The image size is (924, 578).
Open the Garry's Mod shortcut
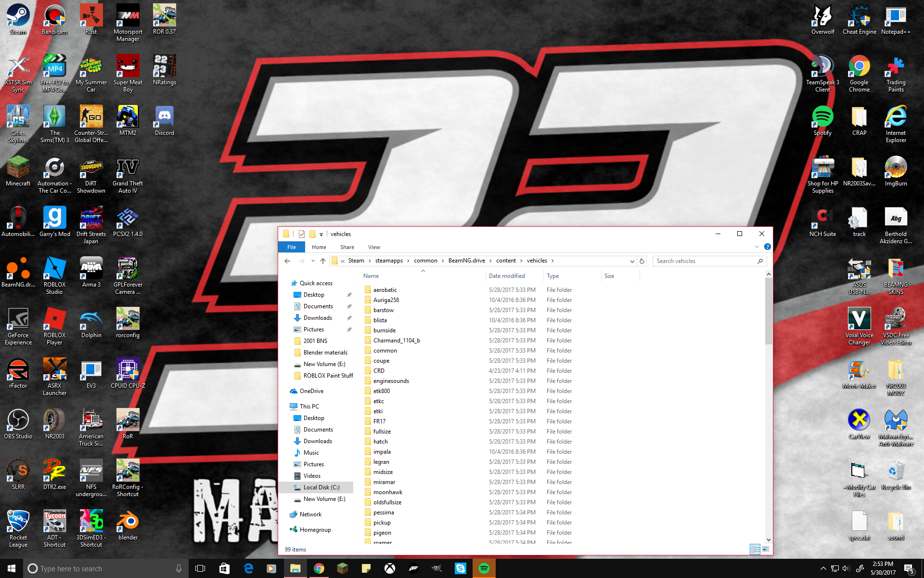54,222
